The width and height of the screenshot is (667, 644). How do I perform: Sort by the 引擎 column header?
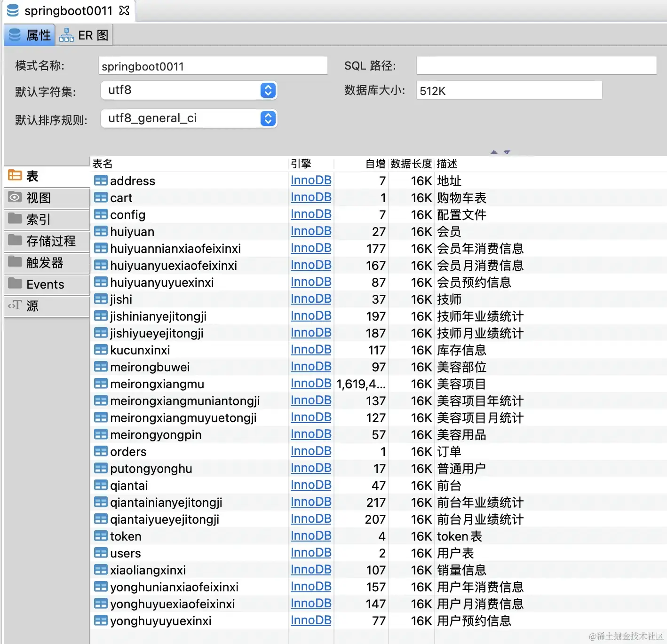(x=311, y=164)
